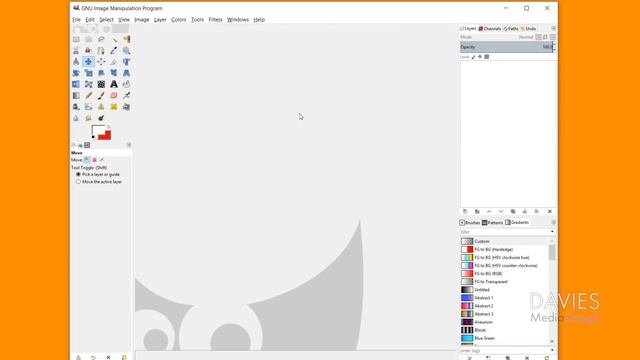Select the Paths tool
The height and width of the screenshot is (360, 640).
[101, 51]
